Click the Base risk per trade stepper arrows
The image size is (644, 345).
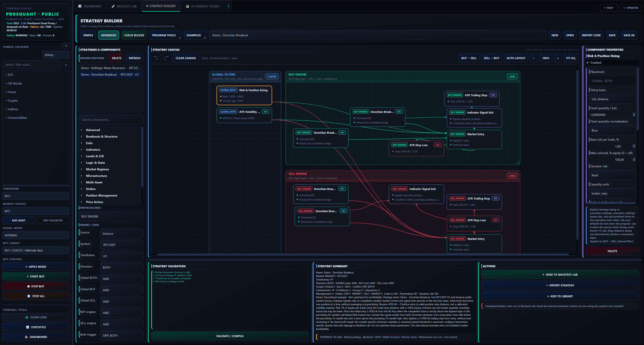coord(634,146)
